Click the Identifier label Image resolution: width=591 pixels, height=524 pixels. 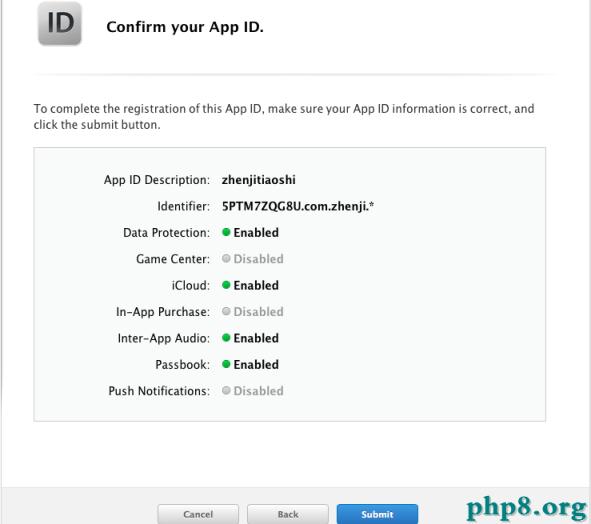coord(184,206)
